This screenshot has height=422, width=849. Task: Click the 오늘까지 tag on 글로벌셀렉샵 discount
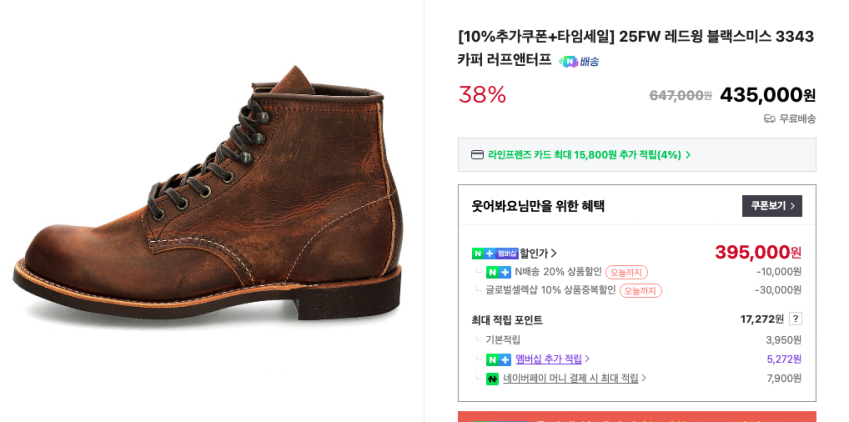click(640, 291)
